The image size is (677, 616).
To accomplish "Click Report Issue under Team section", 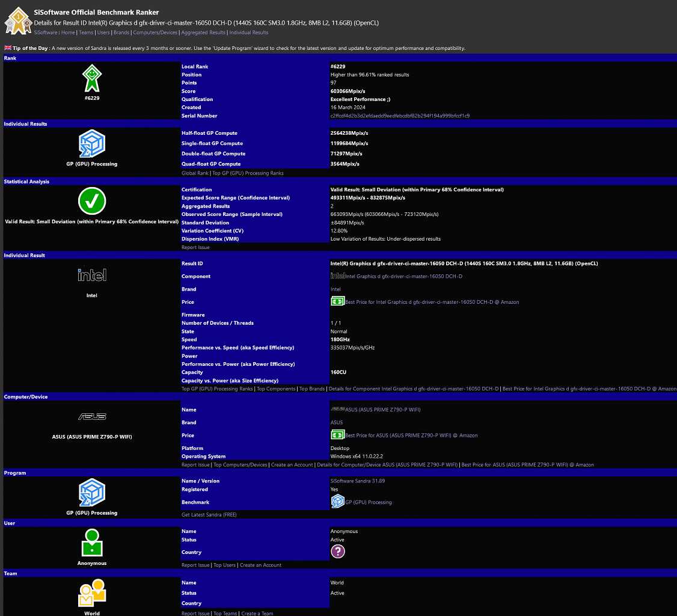I will [195, 614].
